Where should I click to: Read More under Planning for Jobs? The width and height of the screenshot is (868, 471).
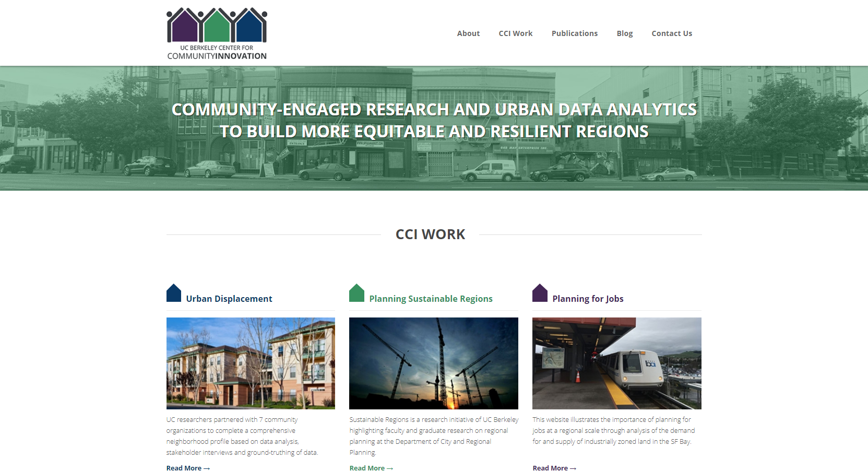(554, 468)
